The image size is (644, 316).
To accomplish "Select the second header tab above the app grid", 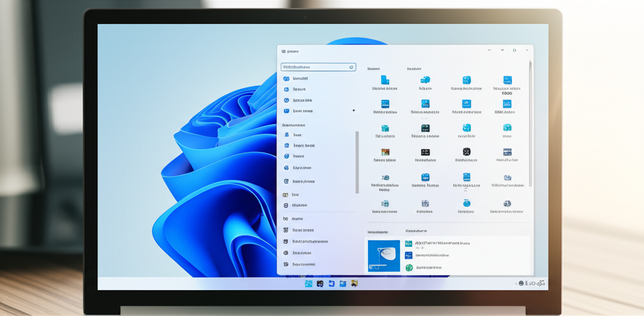I will [414, 68].
